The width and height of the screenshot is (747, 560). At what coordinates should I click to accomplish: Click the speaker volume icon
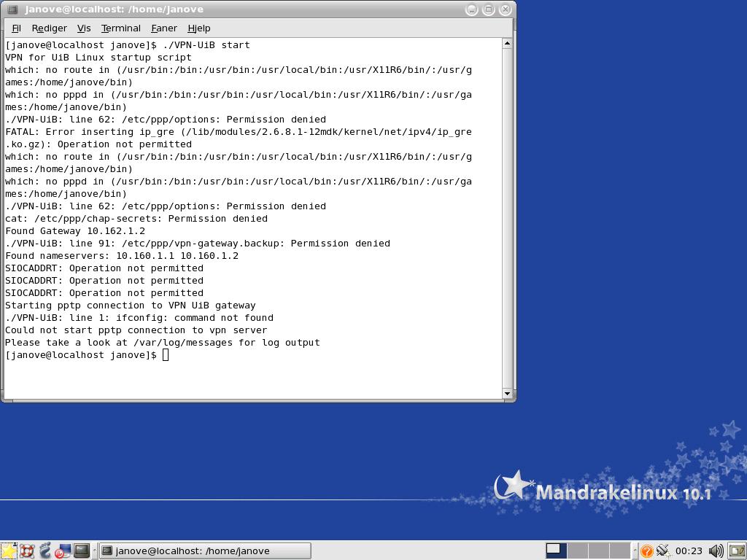click(x=716, y=551)
